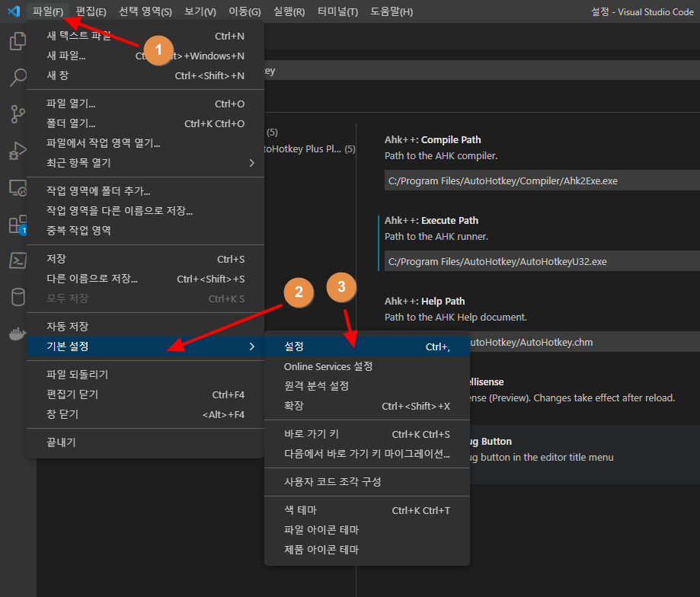
Task: Click 'Path to the AHK compiler.' description
Action: pos(441,155)
